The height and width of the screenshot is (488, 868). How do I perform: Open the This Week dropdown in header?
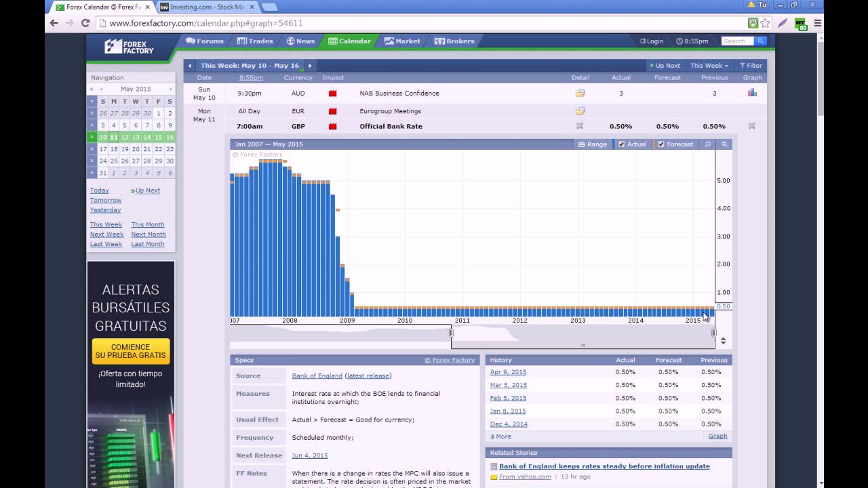[709, 66]
